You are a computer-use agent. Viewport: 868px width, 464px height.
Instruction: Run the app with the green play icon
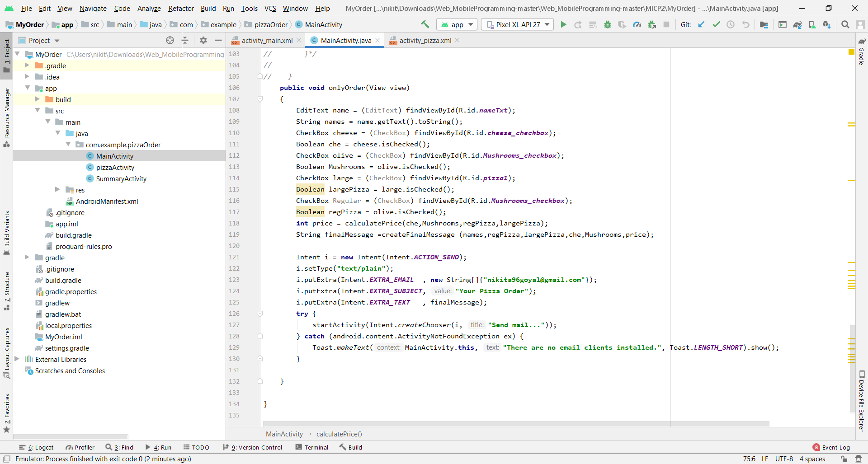coord(563,24)
